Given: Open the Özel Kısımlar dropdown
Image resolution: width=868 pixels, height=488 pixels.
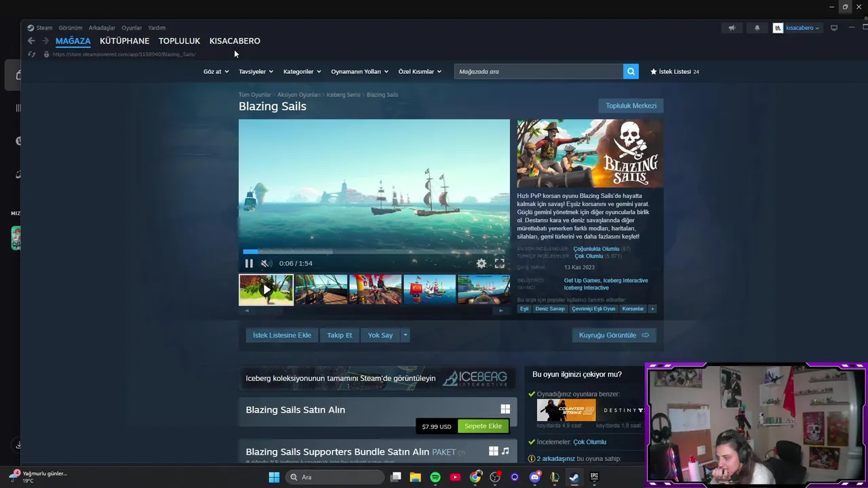Looking at the screenshot, I should [420, 71].
